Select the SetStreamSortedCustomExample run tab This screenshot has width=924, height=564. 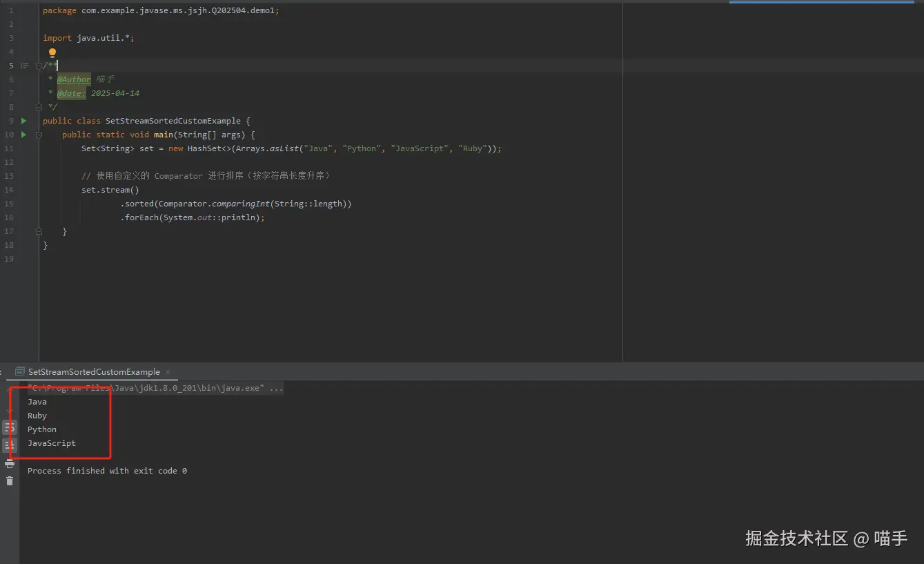tap(94, 371)
